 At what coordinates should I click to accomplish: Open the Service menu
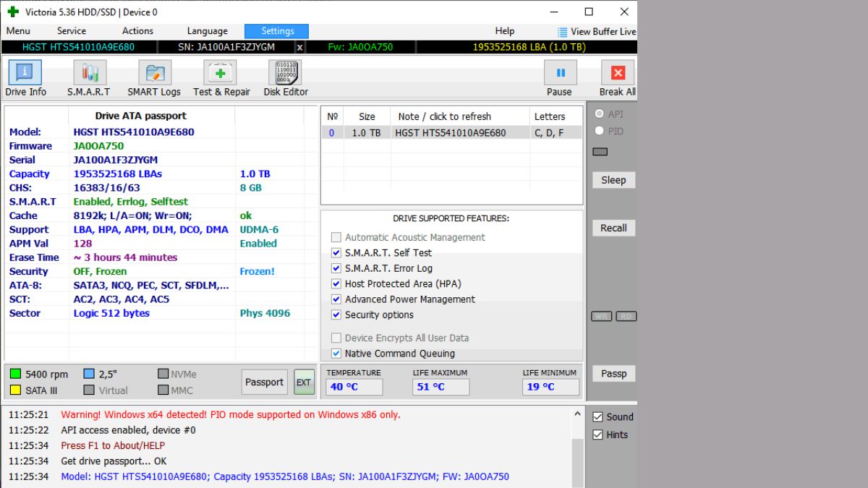(x=72, y=31)
